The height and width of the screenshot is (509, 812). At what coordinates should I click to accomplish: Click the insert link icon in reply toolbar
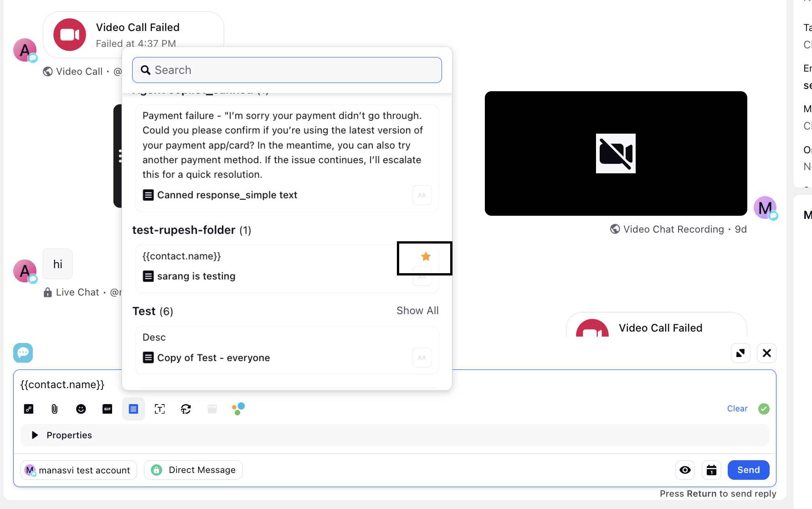(29, 409)
